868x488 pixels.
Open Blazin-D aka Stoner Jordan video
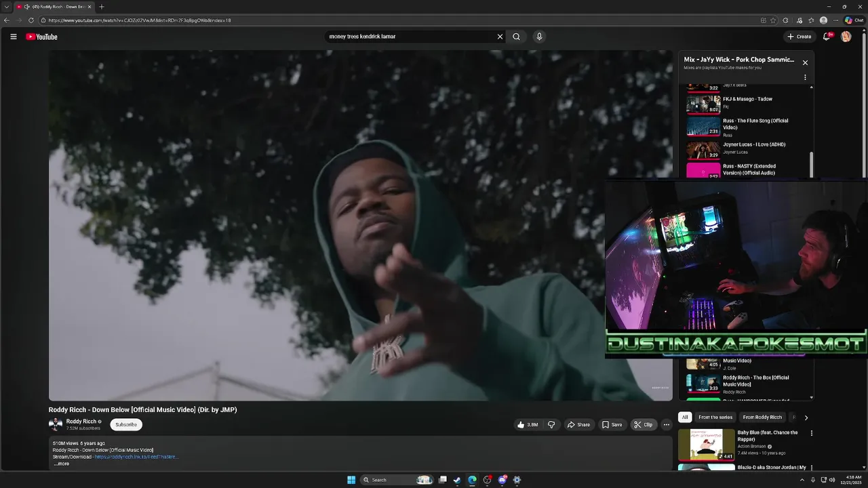pyautogui.click(x=772, y=467)
